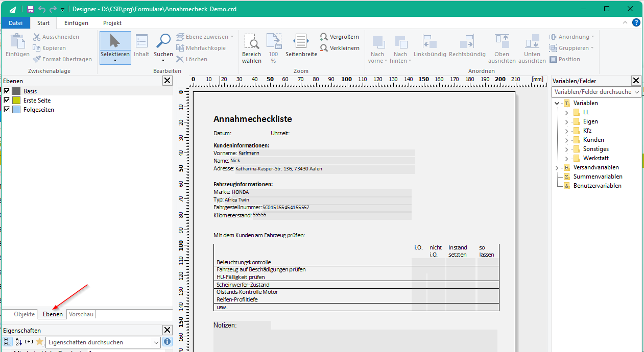Expand the Versandvariablen node
This screenshot has height=352, width=644.
click(x=557, y=167)
